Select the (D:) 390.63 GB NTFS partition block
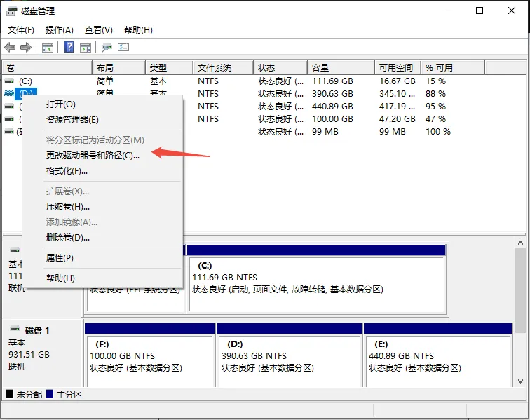 point(290,355)
